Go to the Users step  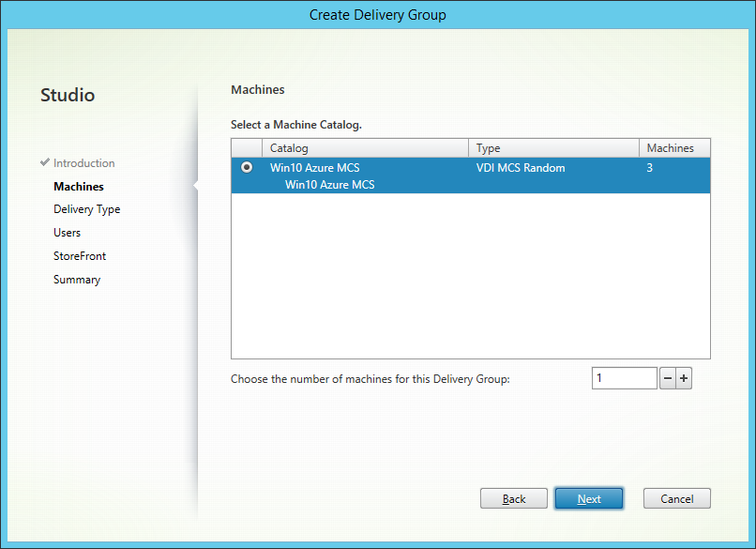pyautogui.click(x=67, y=233)
